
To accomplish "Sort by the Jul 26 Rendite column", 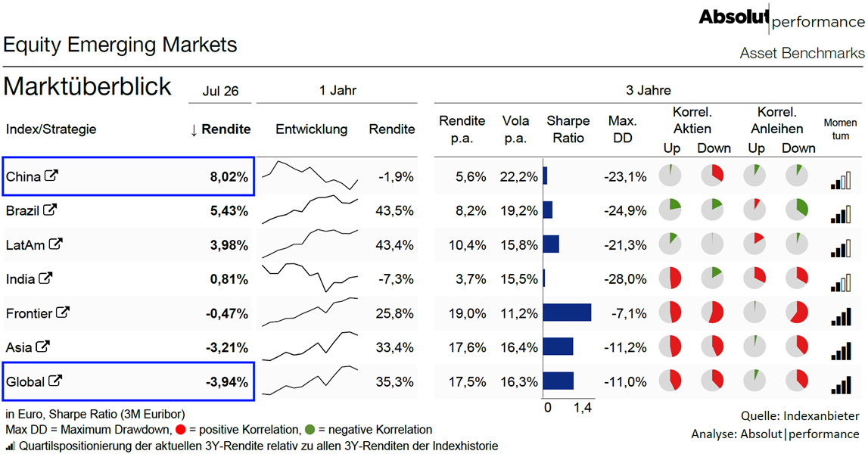I will pos(220,129).
